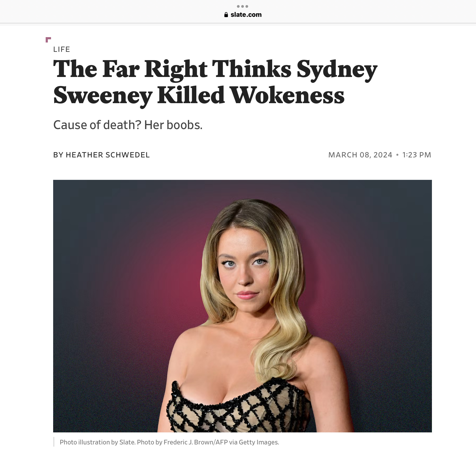Click "Getty Images" in the photo credit
The width and height of the screenshot is (476, 465).
coord(259,442)
